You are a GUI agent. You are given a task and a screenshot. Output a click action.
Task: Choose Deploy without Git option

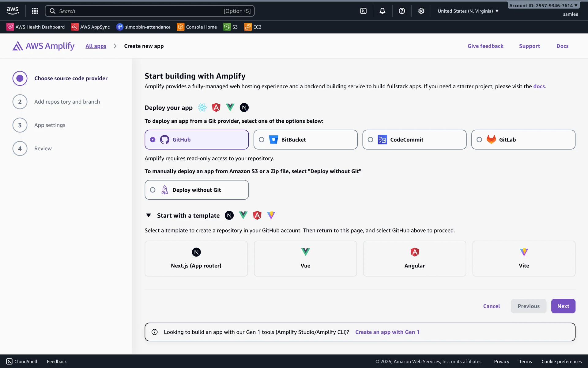tap(196, 190)
